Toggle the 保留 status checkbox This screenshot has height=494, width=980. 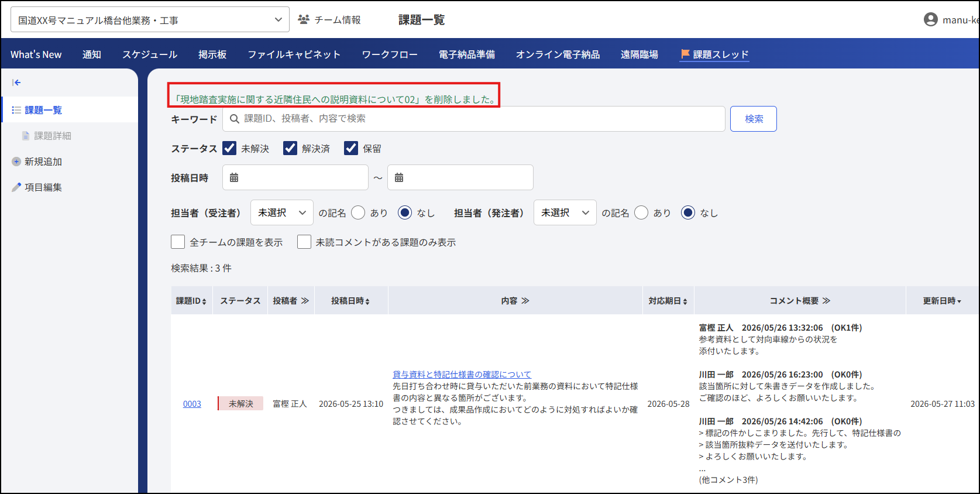pos(351,148)
